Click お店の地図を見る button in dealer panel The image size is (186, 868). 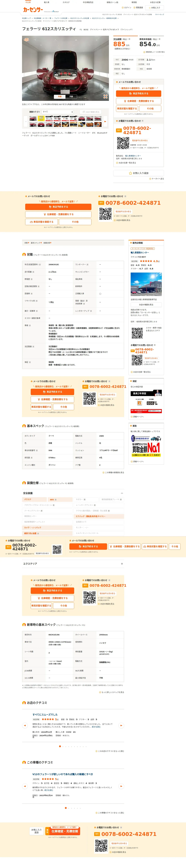coord(146,305)
